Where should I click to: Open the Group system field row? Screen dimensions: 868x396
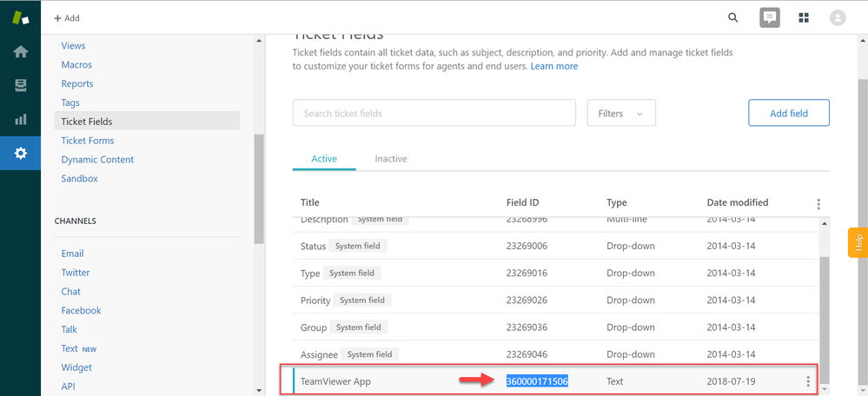pyautogui.click(x=555, y=327)
